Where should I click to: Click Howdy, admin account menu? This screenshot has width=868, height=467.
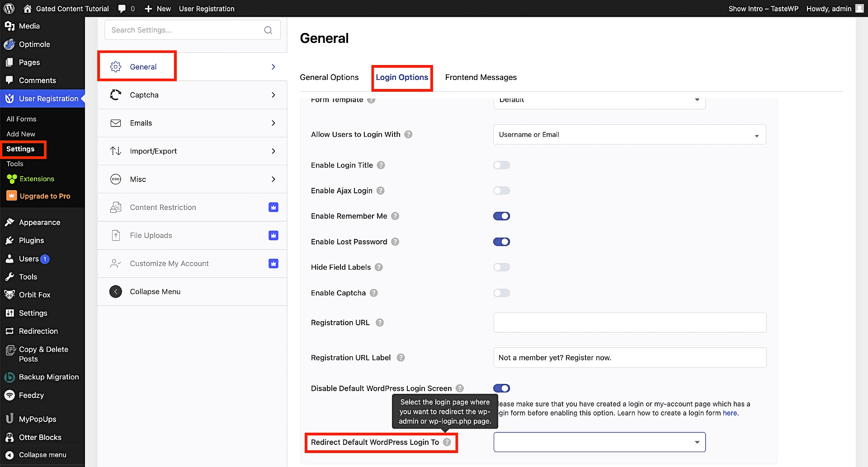835,9
